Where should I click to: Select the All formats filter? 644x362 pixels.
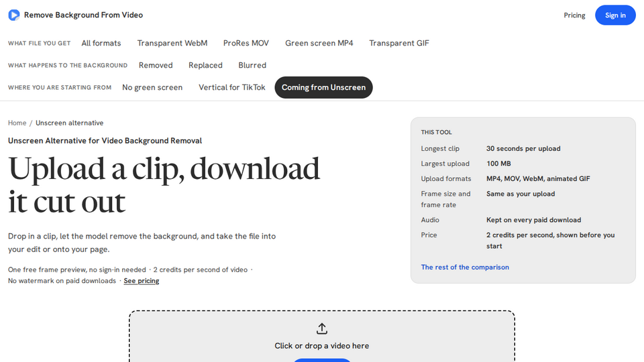coord(101,43)
